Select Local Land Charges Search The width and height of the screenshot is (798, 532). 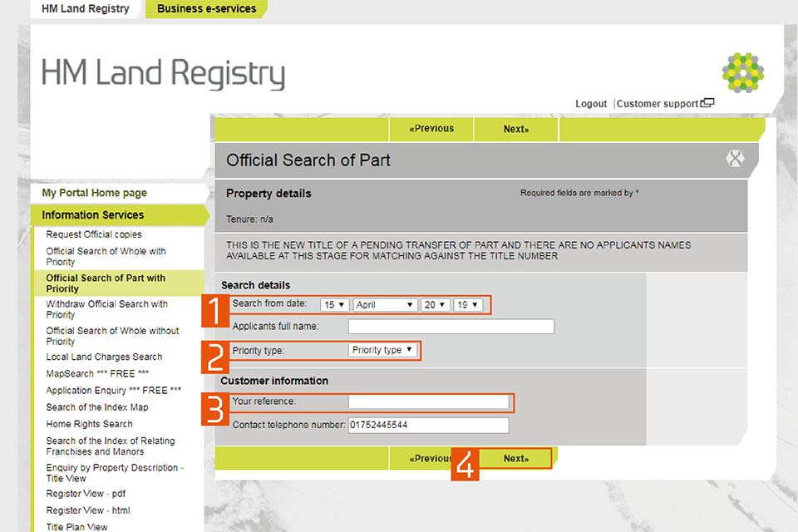click(104, 357)
